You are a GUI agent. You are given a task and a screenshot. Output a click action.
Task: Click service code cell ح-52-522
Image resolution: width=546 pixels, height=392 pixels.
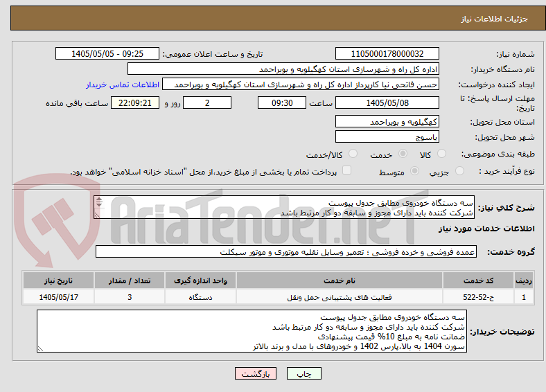point(479,297)
